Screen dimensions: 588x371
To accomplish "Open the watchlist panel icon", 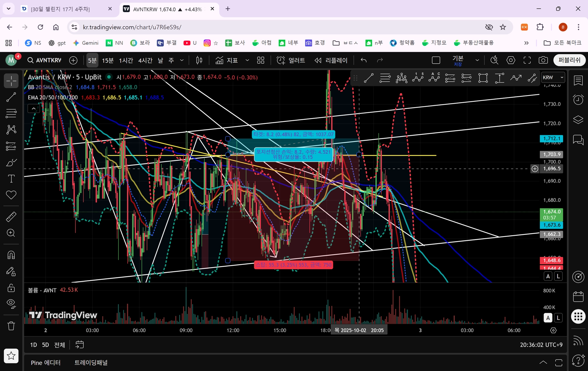I will (x=578, y=80).
